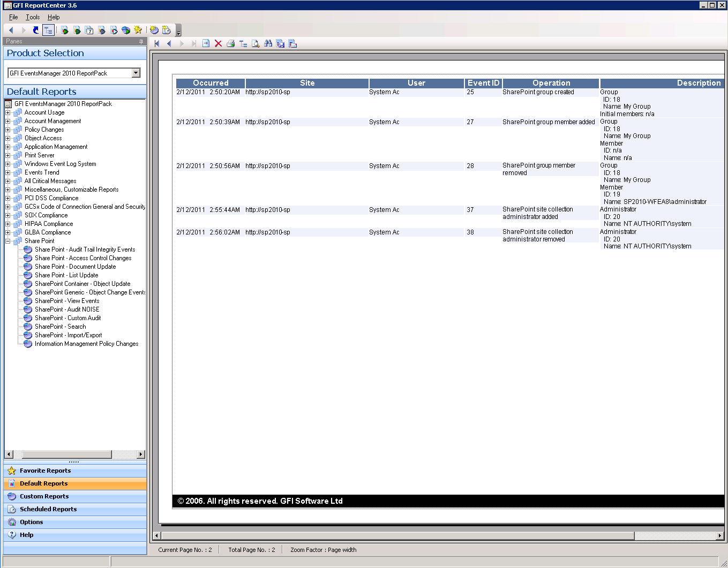Image resolution: width=728 pixels, height=568 pixels.
Task: Select the Events Trend tree item
Action: (42, 172)
